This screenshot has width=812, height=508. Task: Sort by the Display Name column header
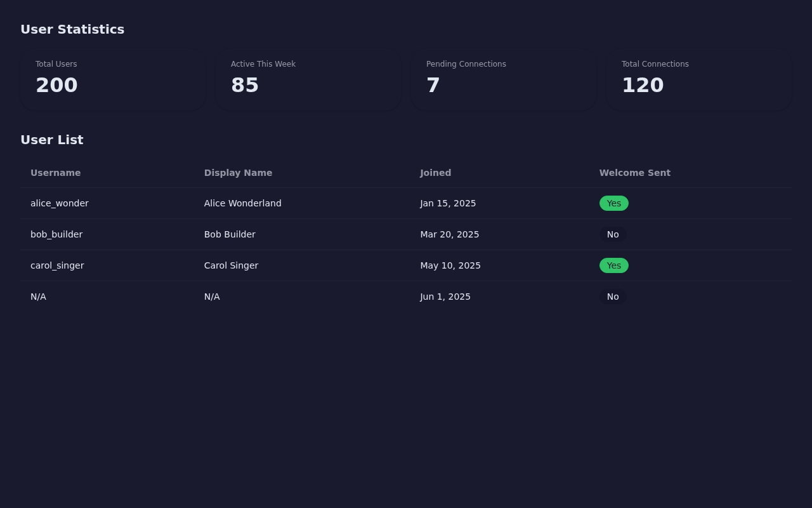[238, 173]
